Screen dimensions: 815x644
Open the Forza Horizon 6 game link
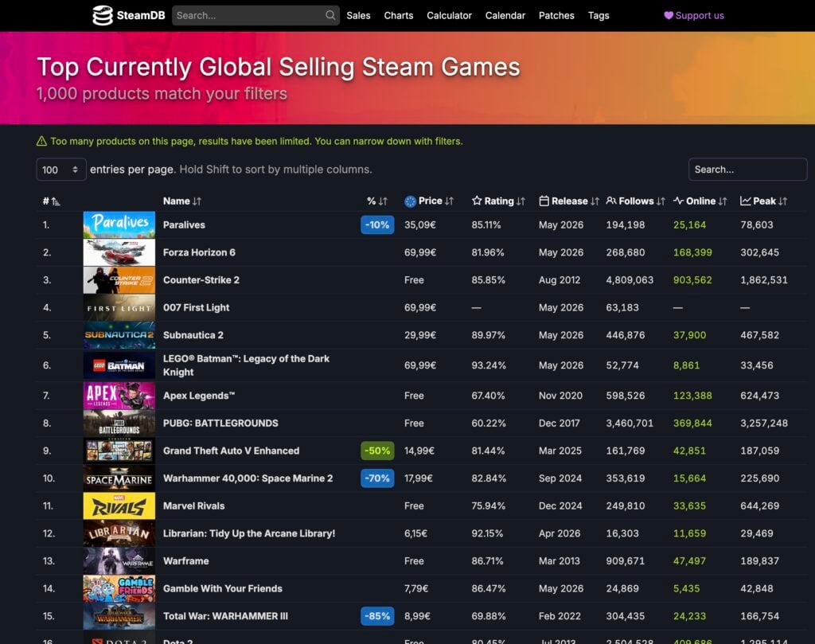[199, 252]
